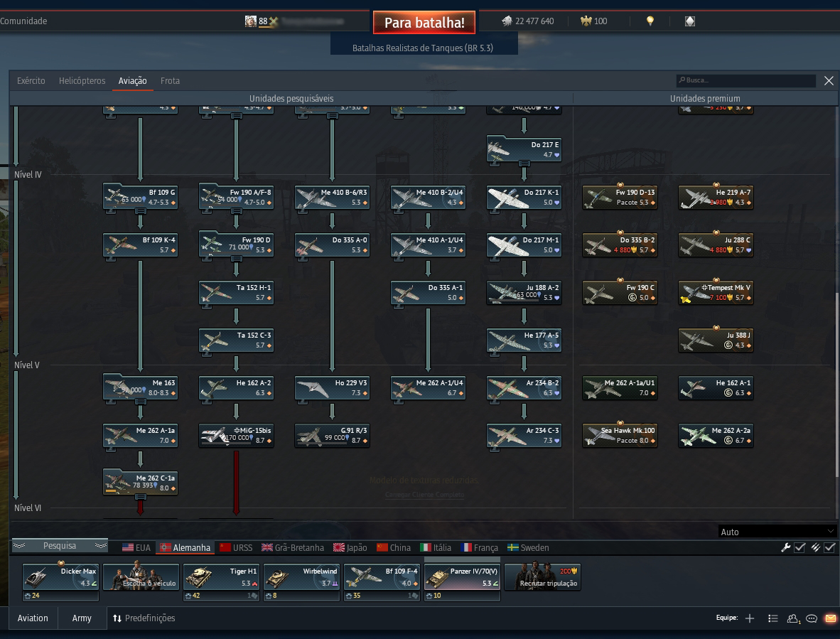This screenshot has height=639, width=840.
Task: Select the Sea Hawk Mk.100 premium card
Action: 620,436
